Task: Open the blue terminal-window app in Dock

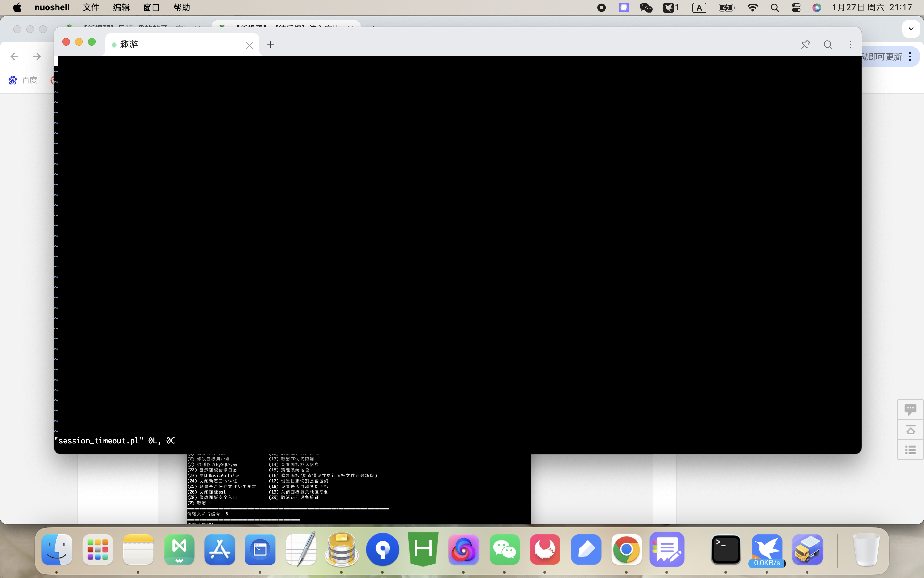Action: (x=260, y=549)
